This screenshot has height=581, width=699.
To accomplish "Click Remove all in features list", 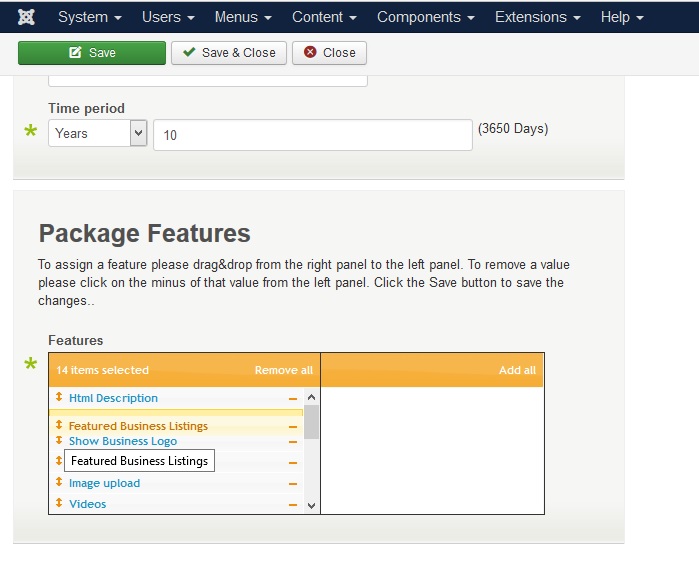I will [x=283, y=370].
